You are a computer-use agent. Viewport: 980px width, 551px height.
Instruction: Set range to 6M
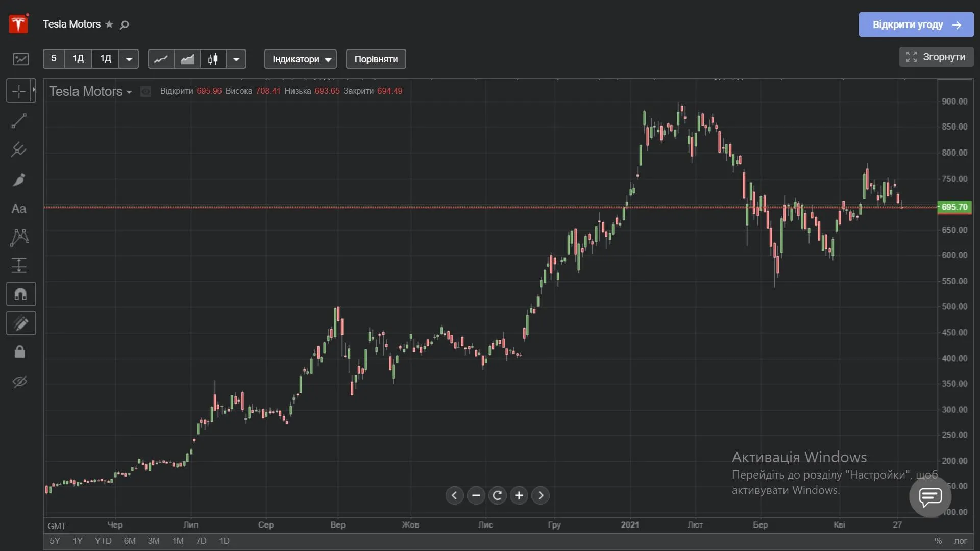click(x=130, y=541)
